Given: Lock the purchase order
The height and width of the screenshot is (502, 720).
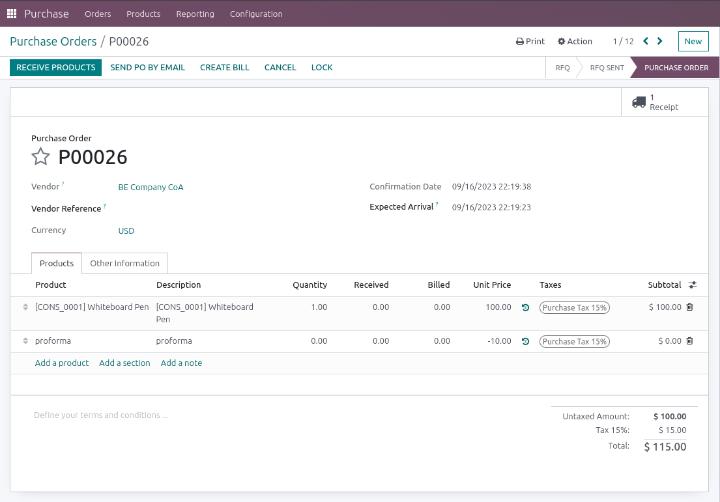Looking at the screenshot, I should pos(322,68).
